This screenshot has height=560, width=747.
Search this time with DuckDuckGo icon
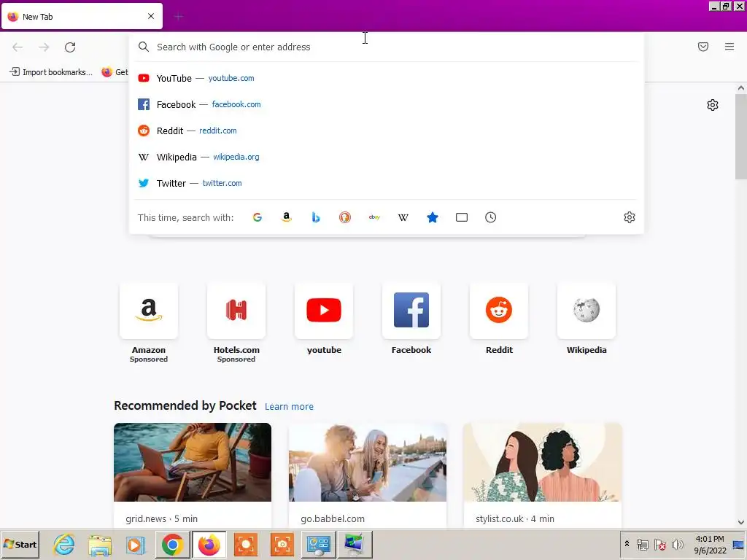[345, 217]
